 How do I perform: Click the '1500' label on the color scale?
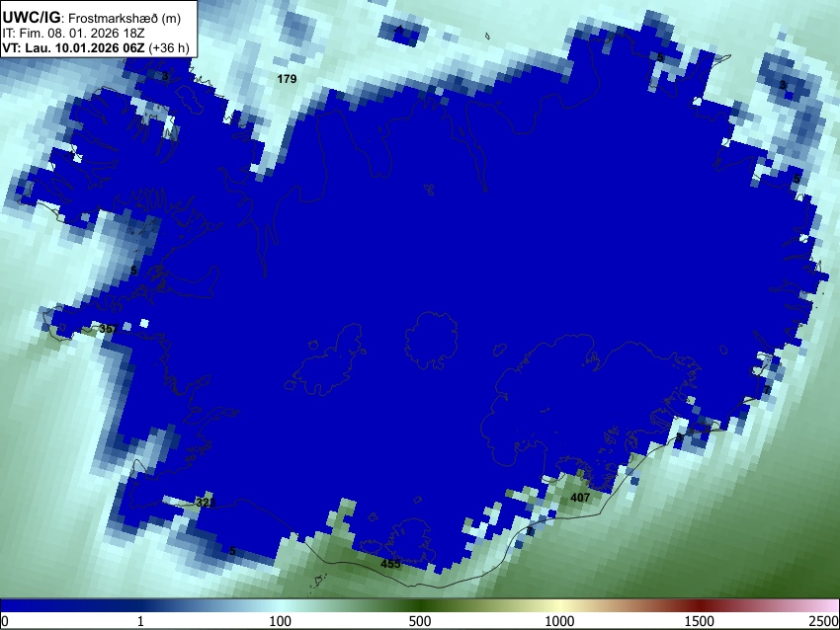click(x=700, y=621)
